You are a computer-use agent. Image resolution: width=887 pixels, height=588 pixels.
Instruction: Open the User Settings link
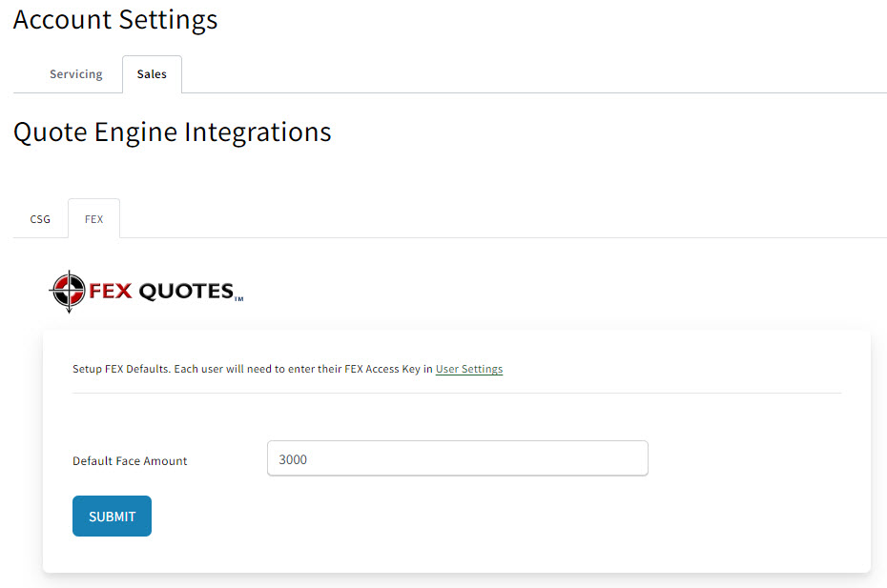click(x=469, y=369)
